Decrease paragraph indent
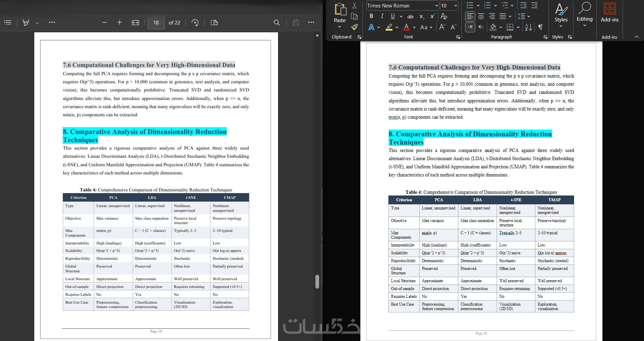Viewport: 644px width, 341px height. tap(523, 5)
